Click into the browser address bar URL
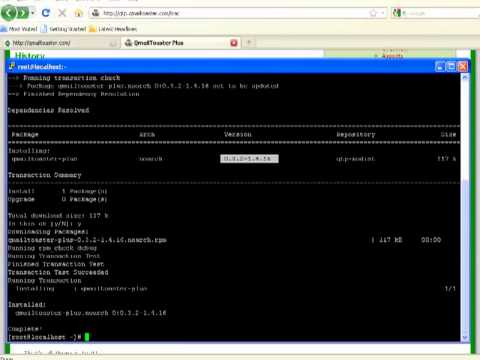 click(x=233, y=13)
